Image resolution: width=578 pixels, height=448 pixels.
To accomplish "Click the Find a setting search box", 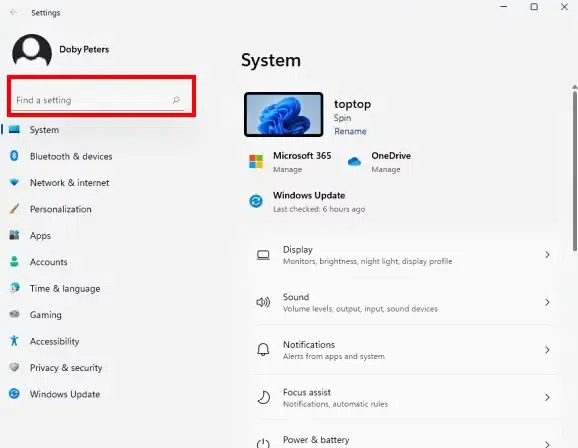I will (97, 100).
